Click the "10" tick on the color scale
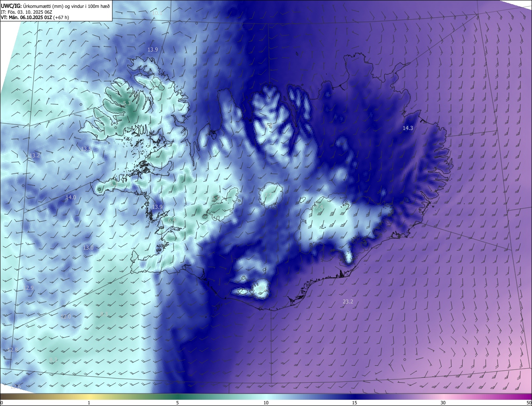532x406 pixels. 266,403
